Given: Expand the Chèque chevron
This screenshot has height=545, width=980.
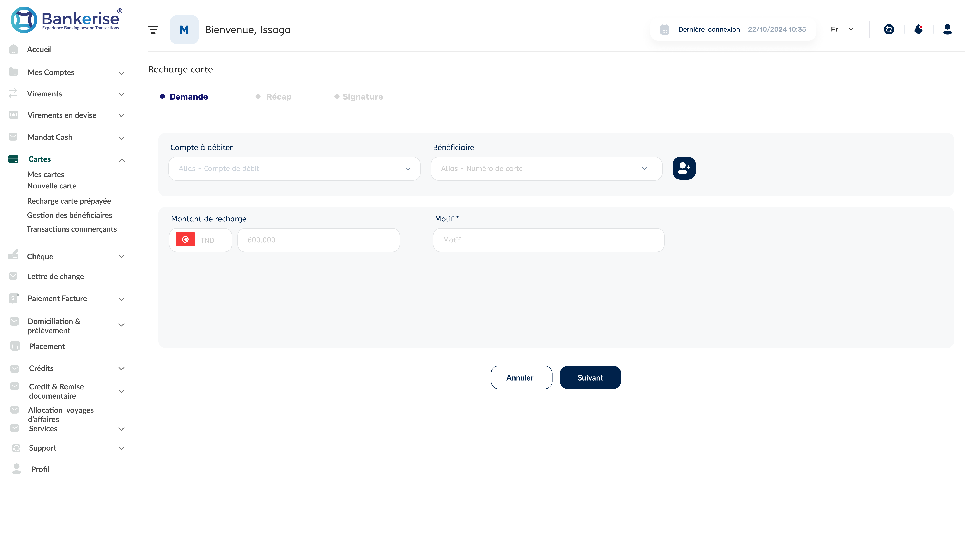Looking at the screenshot, I should (121, 256).
